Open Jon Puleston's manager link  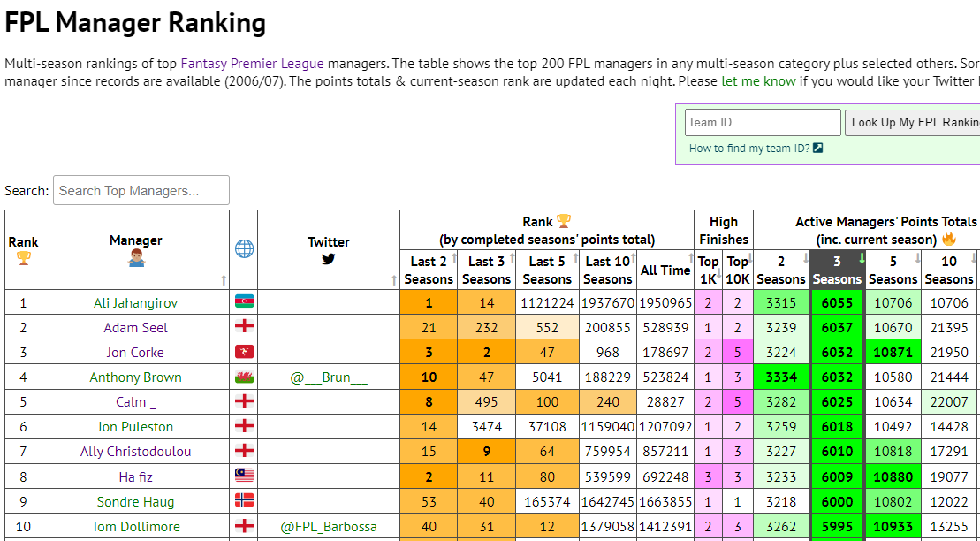[135, 427]
